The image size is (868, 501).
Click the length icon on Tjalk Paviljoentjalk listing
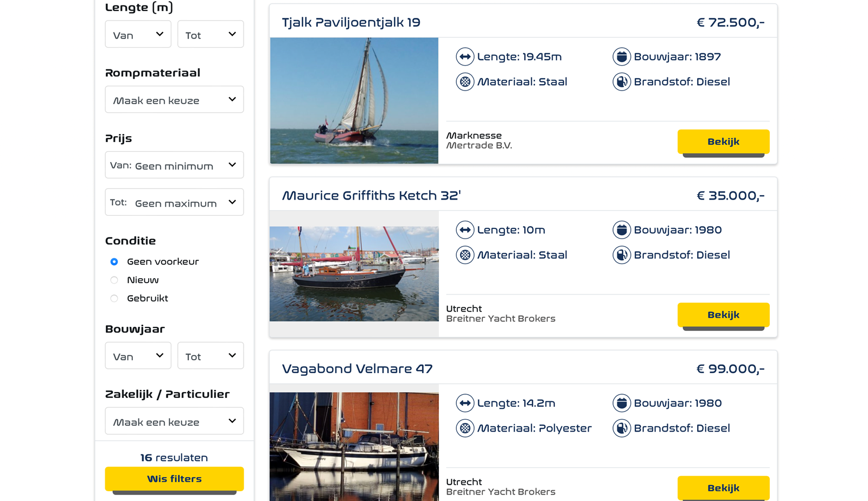coord(465,56)
